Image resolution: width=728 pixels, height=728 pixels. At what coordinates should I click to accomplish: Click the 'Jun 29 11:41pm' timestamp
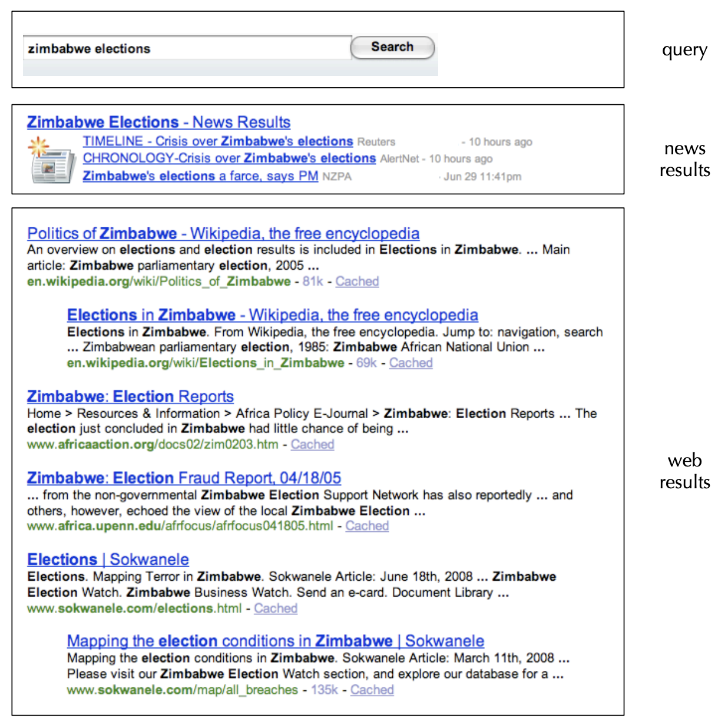click(482, 177)
